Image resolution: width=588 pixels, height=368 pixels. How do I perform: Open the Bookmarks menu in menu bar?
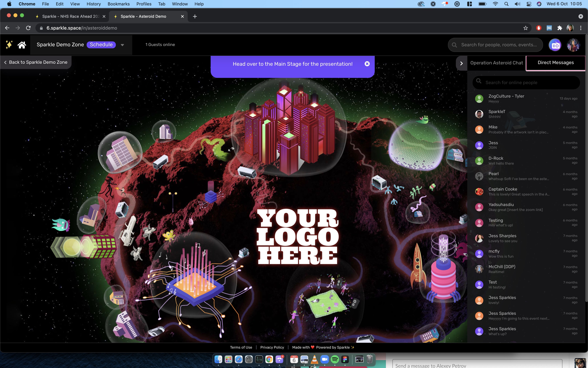coord(119,4)
